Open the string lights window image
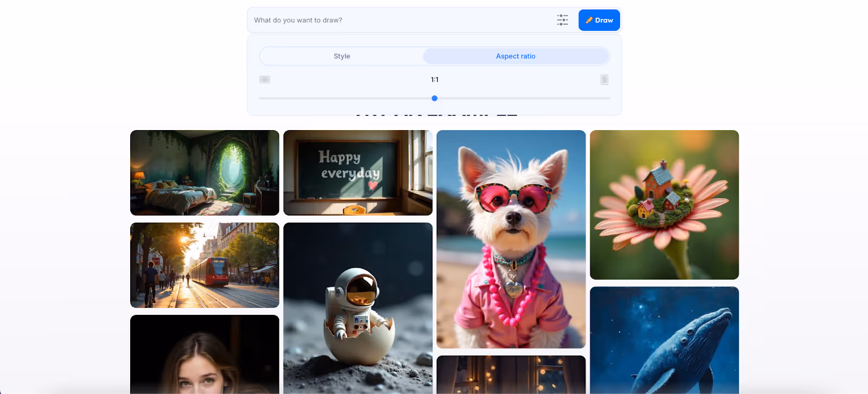The image size is (868, 394). coord(511,374)
